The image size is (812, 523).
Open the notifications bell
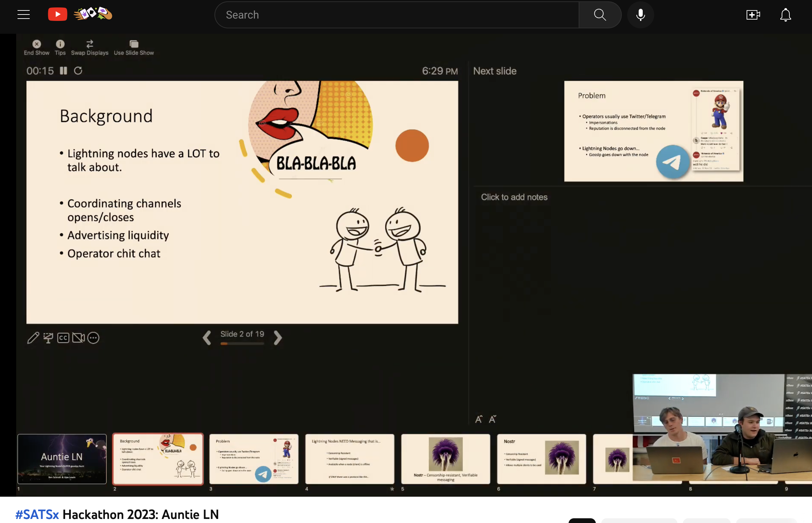point(785,15)
